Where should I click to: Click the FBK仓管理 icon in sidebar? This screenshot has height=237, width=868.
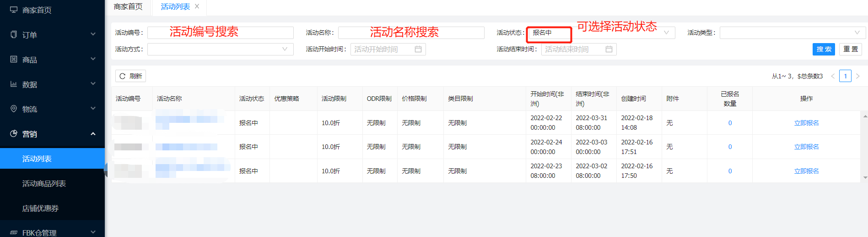coord(14,232)
